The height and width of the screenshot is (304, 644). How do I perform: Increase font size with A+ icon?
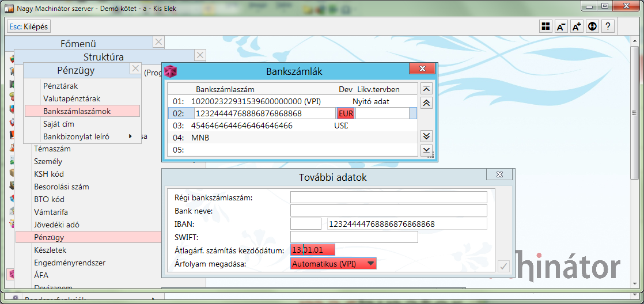pyautogui.click(x=577, y=26)
